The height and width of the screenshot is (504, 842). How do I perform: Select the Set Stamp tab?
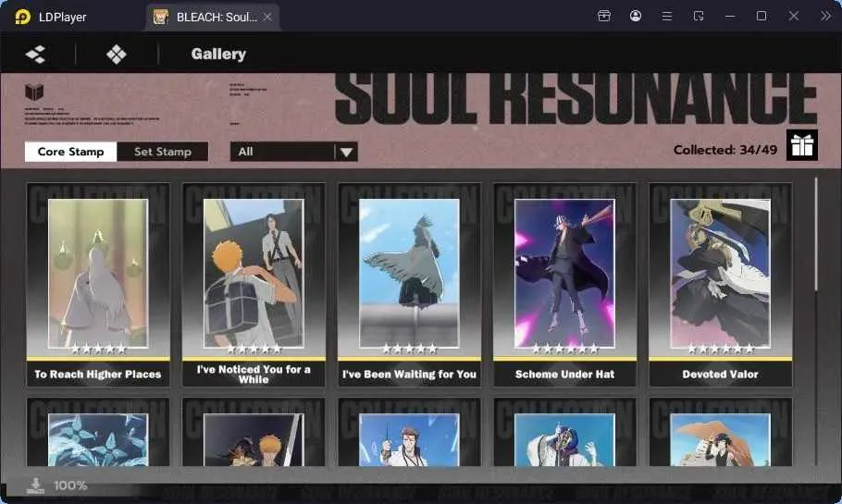pos(163,152)
